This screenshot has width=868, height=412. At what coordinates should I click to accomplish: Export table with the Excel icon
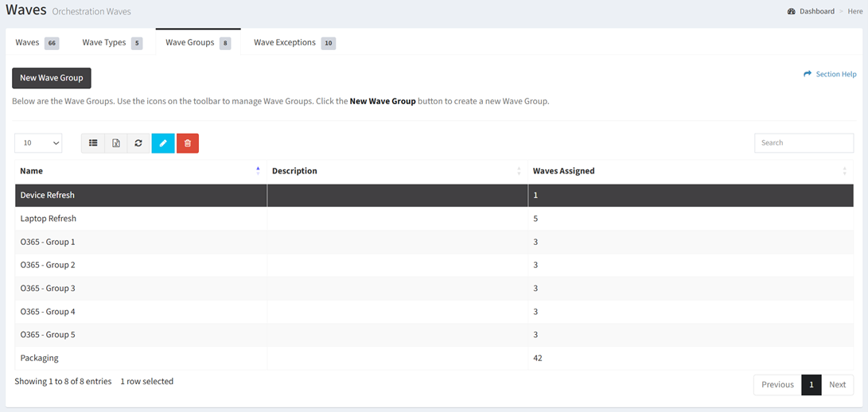point(116,143)
